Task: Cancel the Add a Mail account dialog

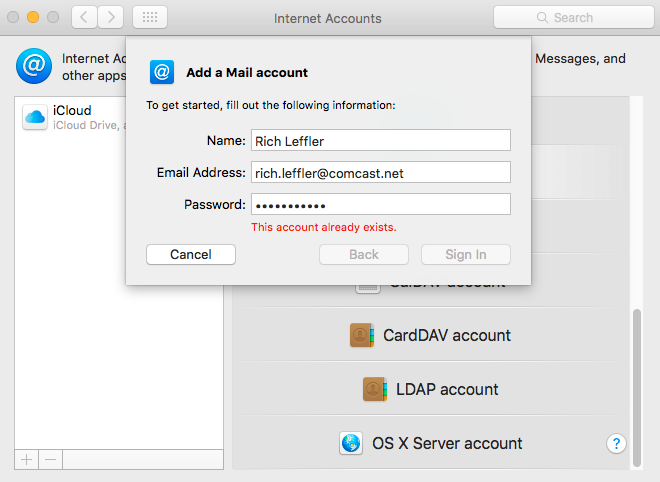Action: 191,254
